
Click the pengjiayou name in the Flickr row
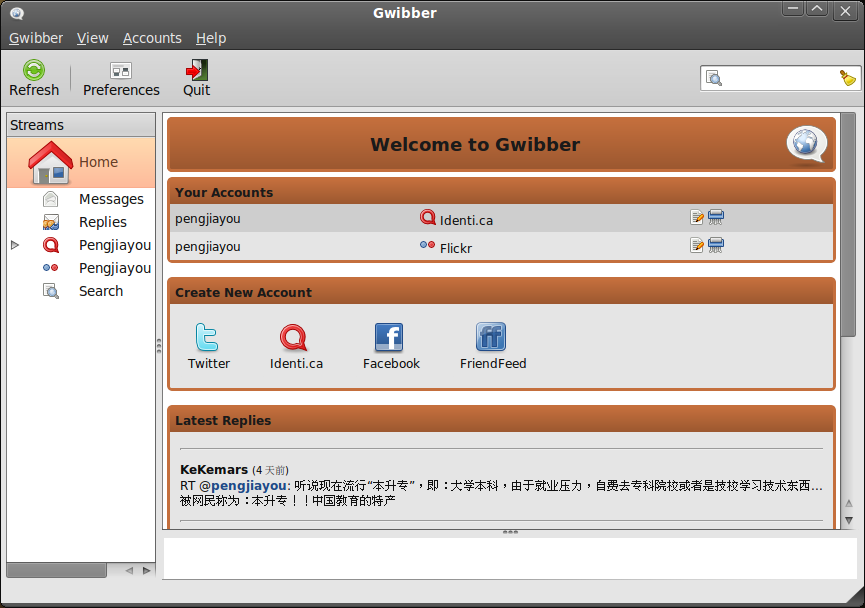pos(207,247)
